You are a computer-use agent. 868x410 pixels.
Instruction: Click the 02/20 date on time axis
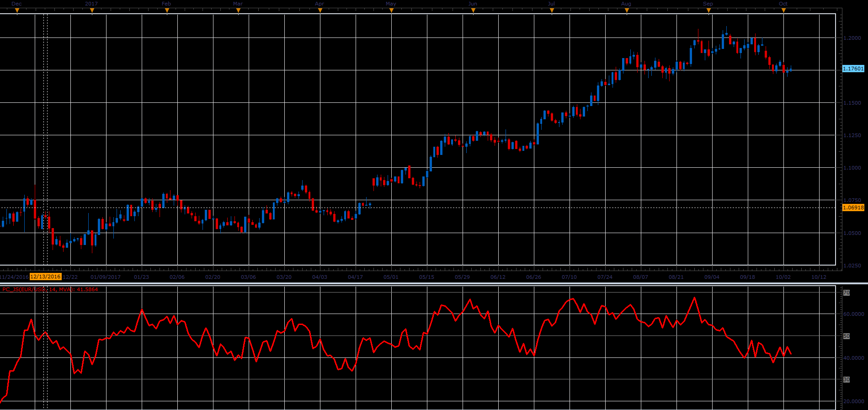tap(213, 277)
